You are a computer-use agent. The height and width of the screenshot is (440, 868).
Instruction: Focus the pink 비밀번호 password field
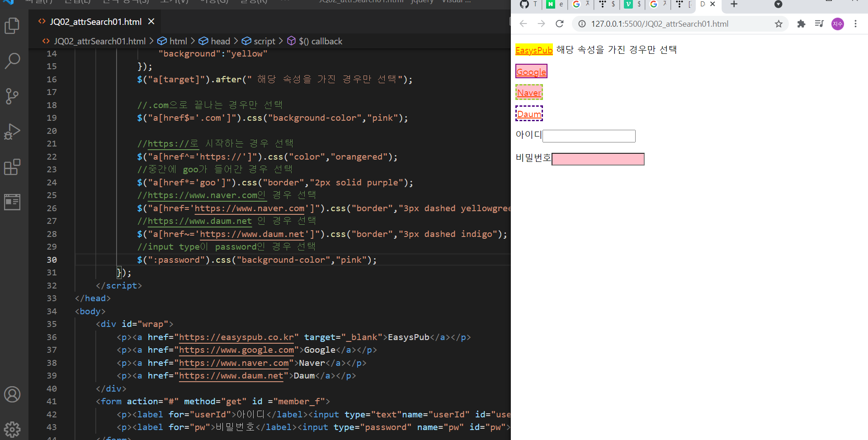coord(598,159)
